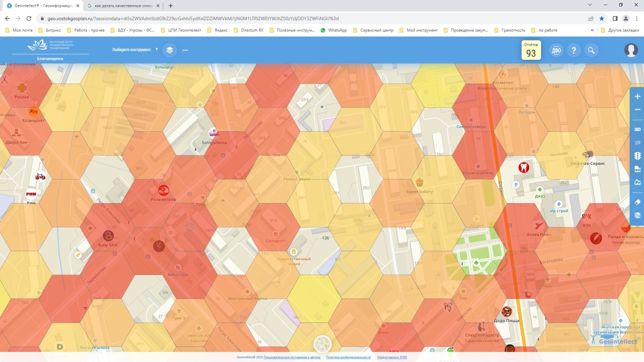Open the layer stack icon in the right sidebar
The height and width of the screenshot is (362, 644).
click(x=637, y=215)
